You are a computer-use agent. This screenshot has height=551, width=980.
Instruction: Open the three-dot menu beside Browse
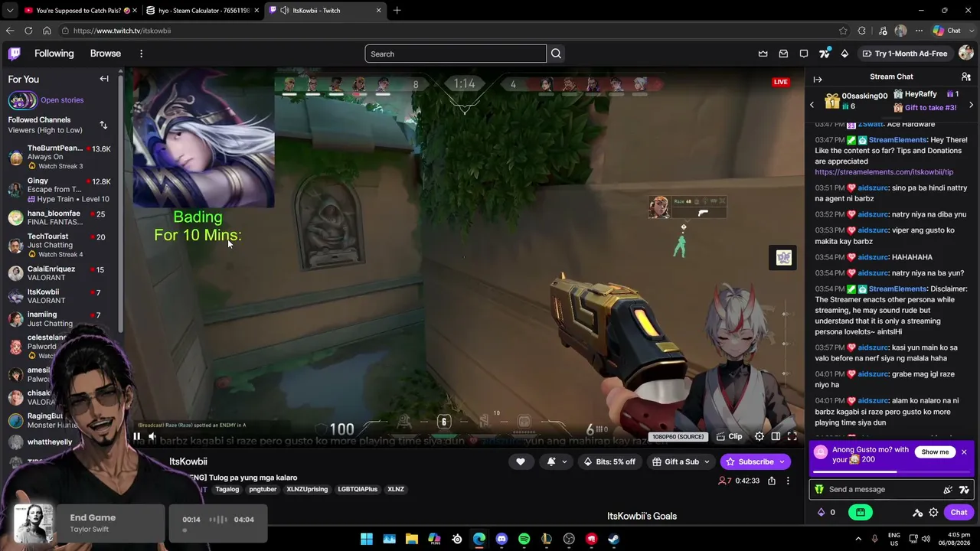pyautogui.click(x=141, y=54)
